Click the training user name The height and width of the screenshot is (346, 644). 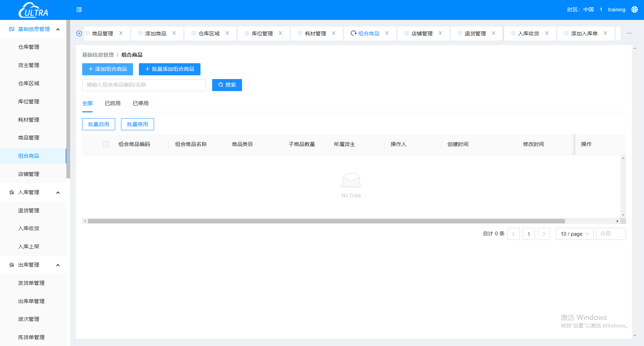tap(616, 10)
